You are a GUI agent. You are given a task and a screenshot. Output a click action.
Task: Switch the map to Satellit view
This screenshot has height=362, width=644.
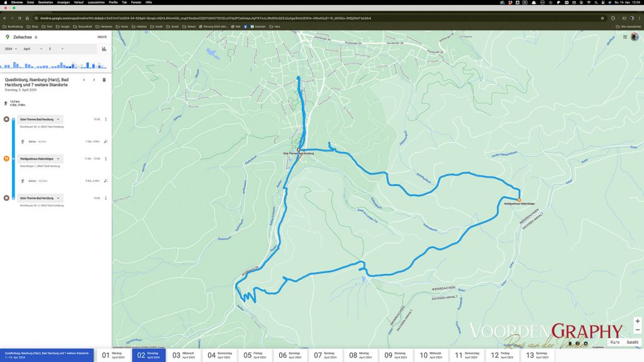(x=632, y=343)
